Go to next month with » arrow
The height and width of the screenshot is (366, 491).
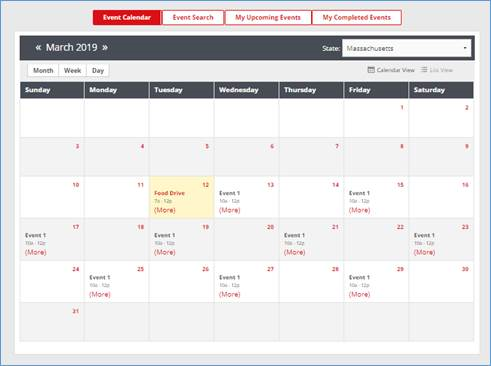[x=105, y=47]
